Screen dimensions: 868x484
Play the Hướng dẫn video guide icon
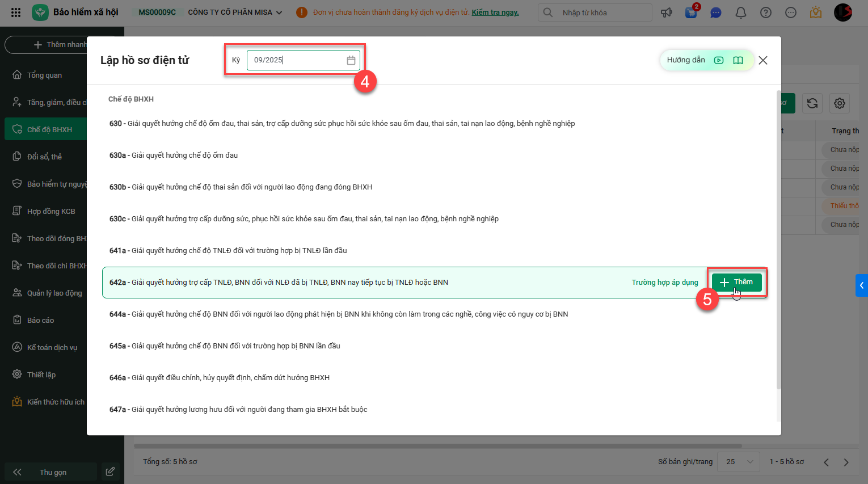click(719, 60)
